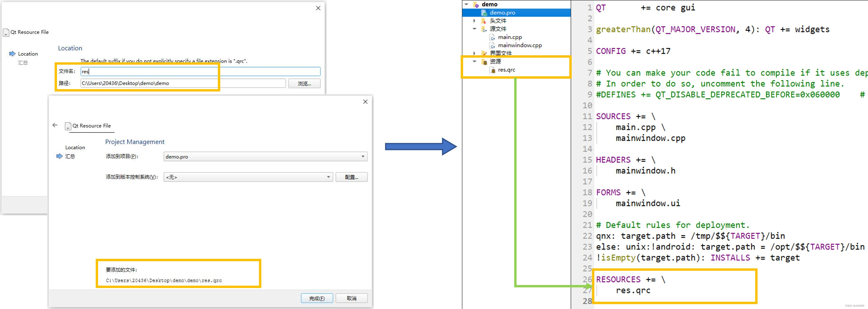The width and height of the screenshot is (868, 309).
Task: Click the 界面文件 forms folder icon
Action: [484, 53]
